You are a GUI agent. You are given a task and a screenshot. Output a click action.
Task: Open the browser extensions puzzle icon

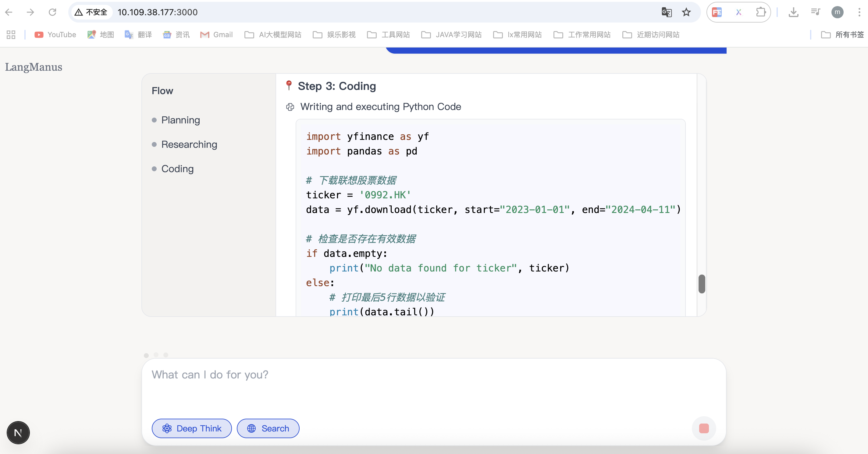point(760,12)
